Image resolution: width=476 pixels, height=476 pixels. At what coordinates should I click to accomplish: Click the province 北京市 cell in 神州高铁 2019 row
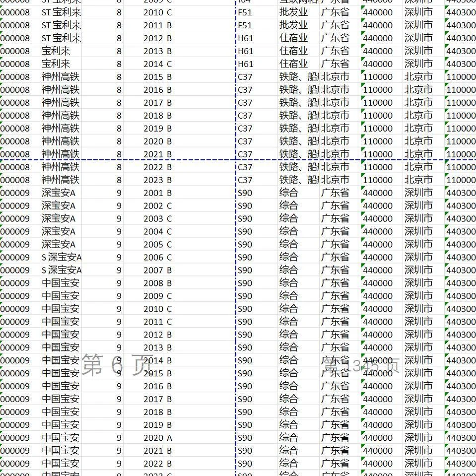click(340, 129)
